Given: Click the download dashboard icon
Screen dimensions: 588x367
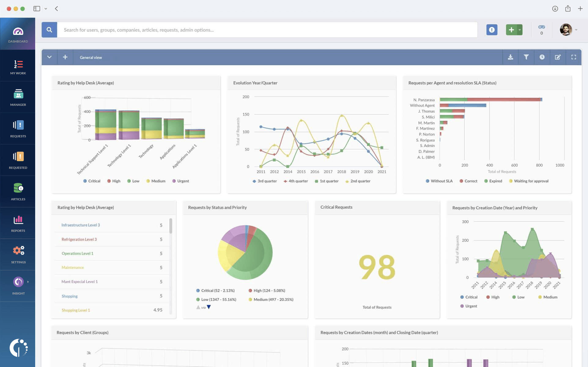Looking at the screenshot, I should pos(510,57).
